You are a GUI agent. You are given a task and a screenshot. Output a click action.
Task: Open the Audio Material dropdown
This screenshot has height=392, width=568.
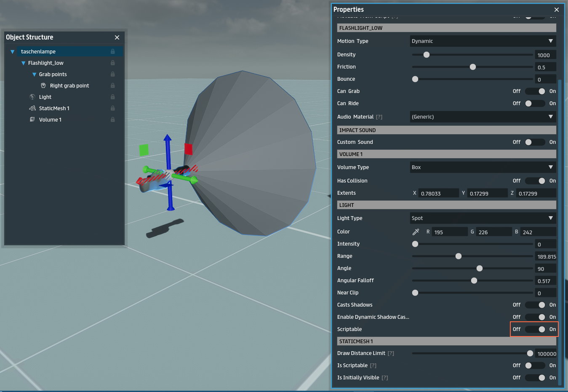pyautogui.click(x=483, y=117)
